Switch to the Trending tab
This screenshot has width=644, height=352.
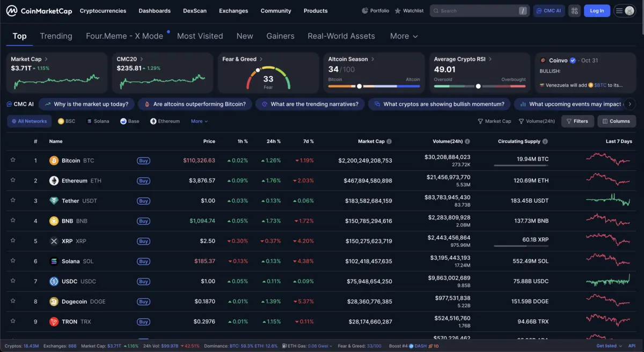(x=56, y=36)
